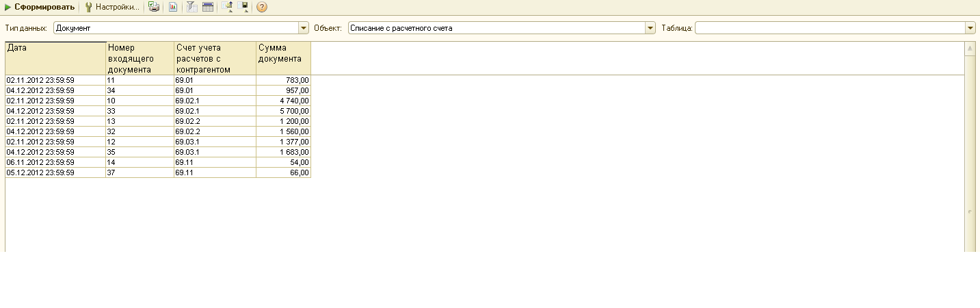The image size is (980, 308).
Task: Click the document number 14 cell
Action: tap(140, 162)
